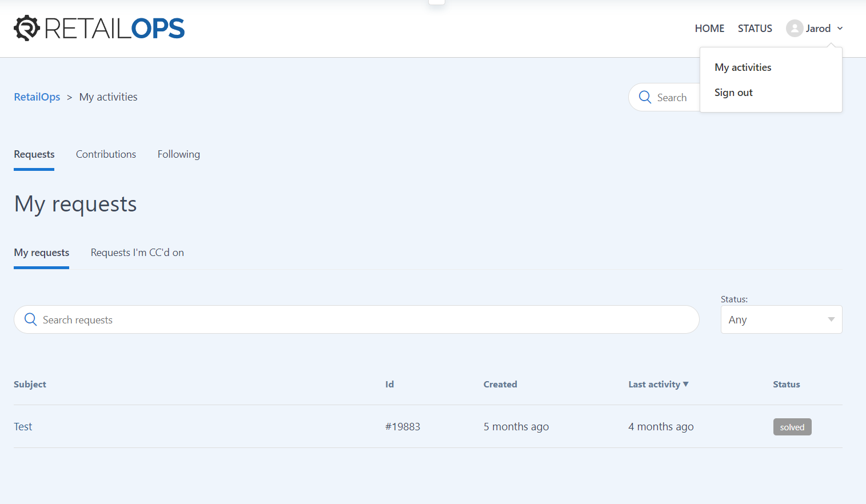The image size is (866, 504).
Task: Switch to the Contributions tab
Action: 106,154
